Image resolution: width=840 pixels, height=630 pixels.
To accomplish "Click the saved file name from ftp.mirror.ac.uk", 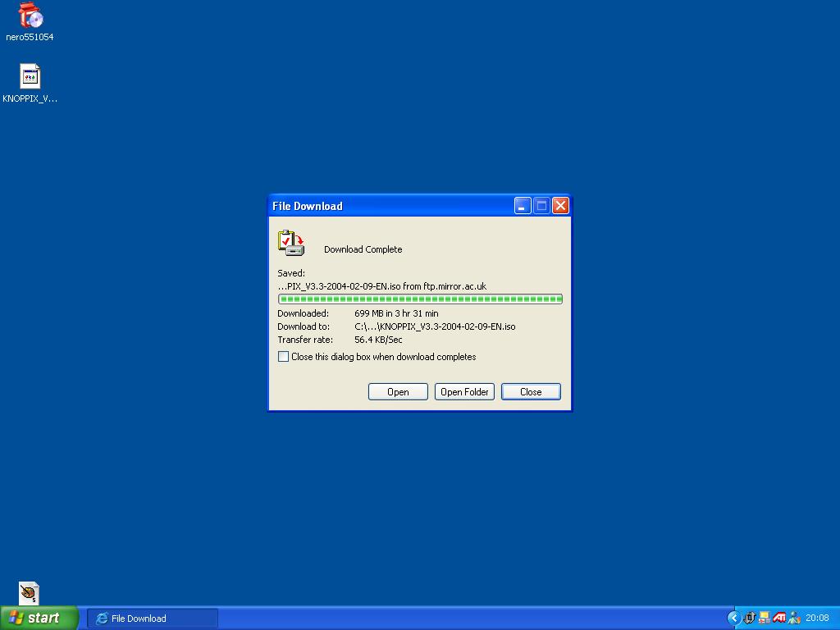I will [382, 286].
